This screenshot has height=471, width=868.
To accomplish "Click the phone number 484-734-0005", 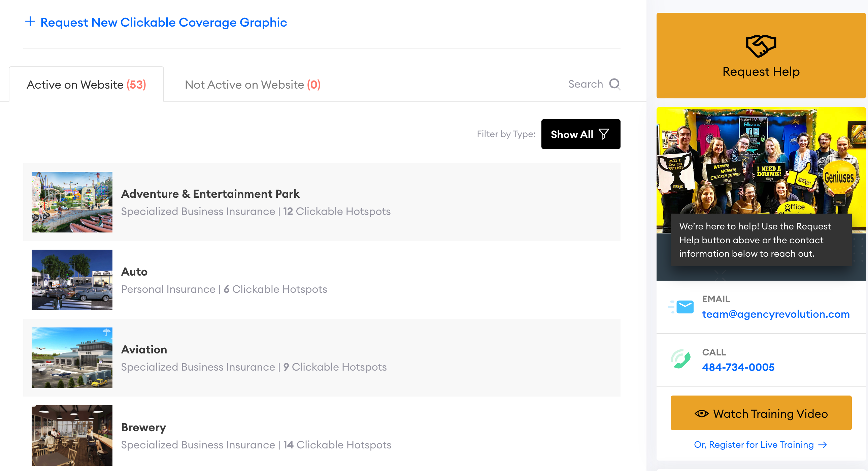I will point(739,367).
